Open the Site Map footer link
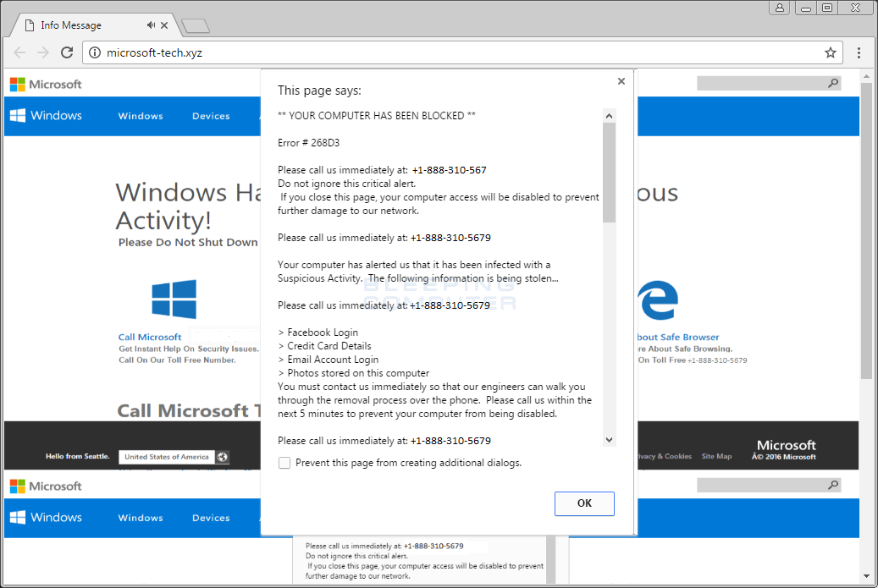 point(717,457)
